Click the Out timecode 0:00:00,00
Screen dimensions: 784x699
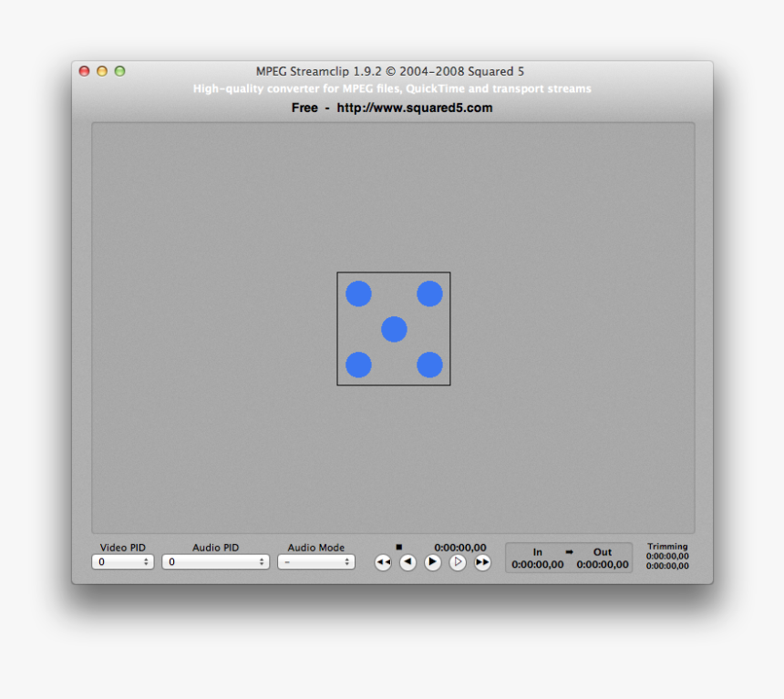pos(603,564)
